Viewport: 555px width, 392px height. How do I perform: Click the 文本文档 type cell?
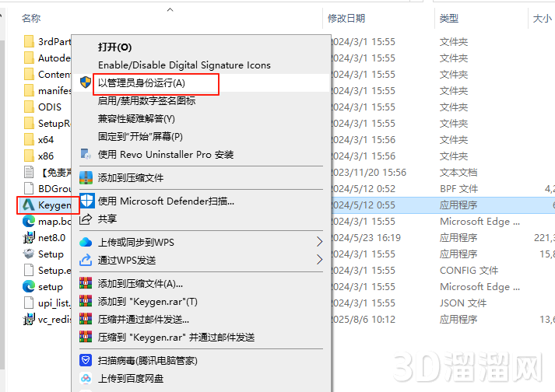point(458,173)
